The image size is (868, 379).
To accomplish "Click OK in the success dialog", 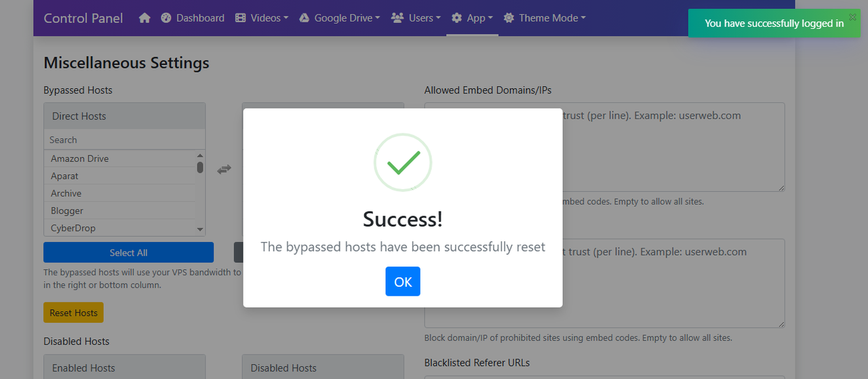I will (x=403, y=281).
